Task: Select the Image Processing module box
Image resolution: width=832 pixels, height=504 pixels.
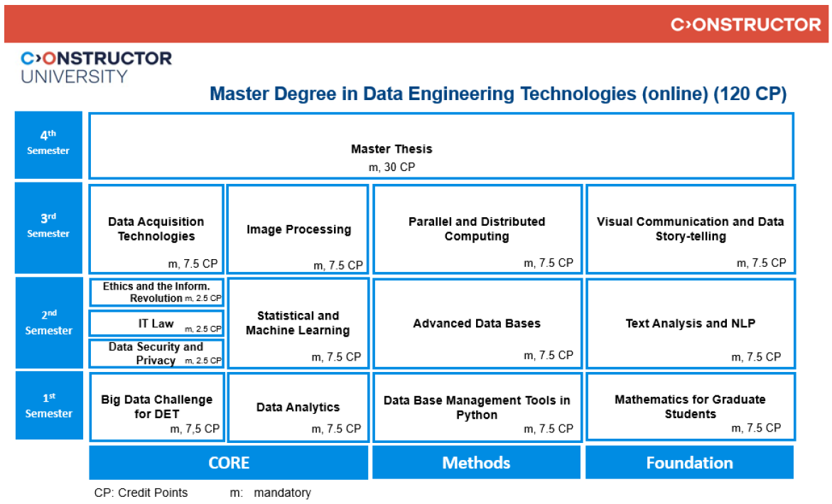Action: pyautogui.click(x=298, y=229)
